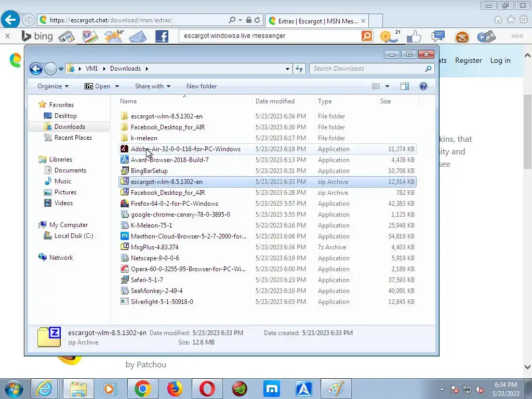
Task: Close the Bing Bar with the X button
Action: (x=7, y=36)
